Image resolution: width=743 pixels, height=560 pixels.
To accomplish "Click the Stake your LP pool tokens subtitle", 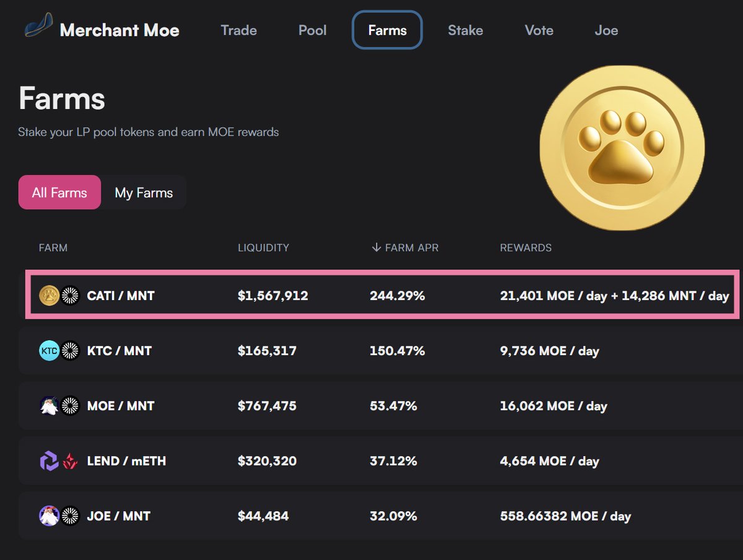I will [x=149, y=132].
